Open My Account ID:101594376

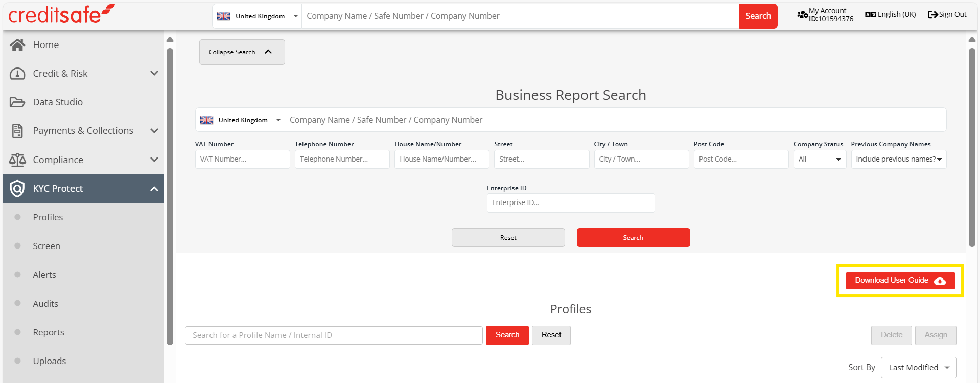(x=825, y=15)
